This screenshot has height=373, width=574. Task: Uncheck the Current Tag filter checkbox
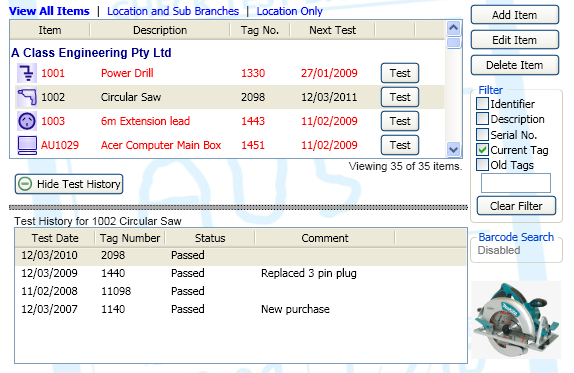pyautogui.click(x=482, y=150)
